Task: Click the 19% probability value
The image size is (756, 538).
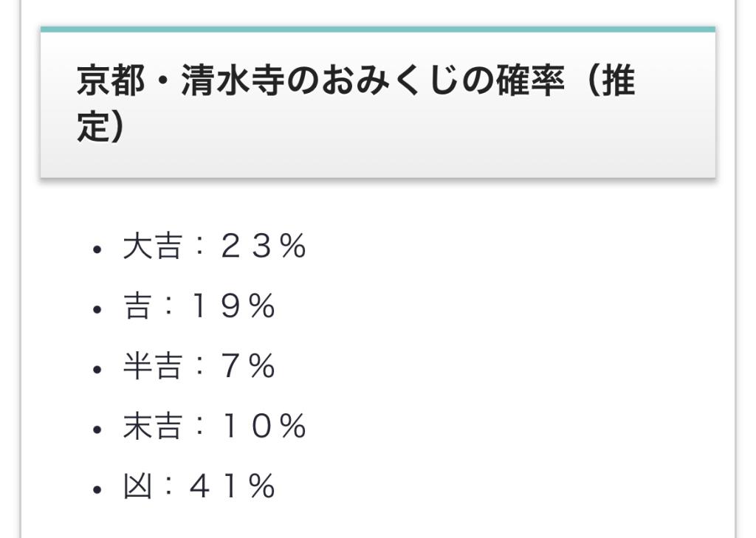Action: point(232,307)
